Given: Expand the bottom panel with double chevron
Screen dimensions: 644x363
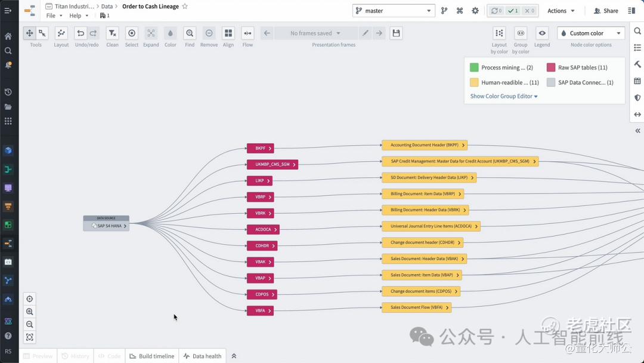Looking at the screenshot, I should [234, 356].
